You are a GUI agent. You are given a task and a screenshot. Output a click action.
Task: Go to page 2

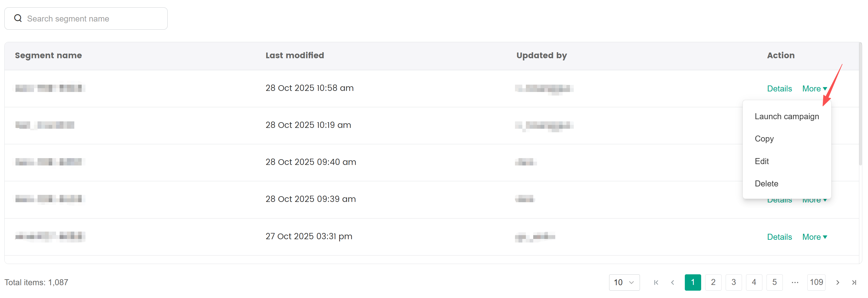[713, 282]
